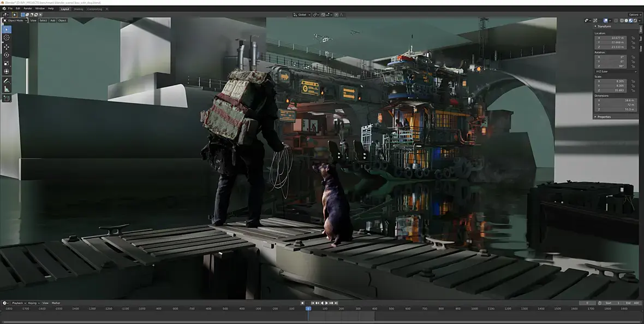644x324 pixels.
Task: Click the current frame marker on the timeline
Action: pyautogui.click(x=308, y=309)
